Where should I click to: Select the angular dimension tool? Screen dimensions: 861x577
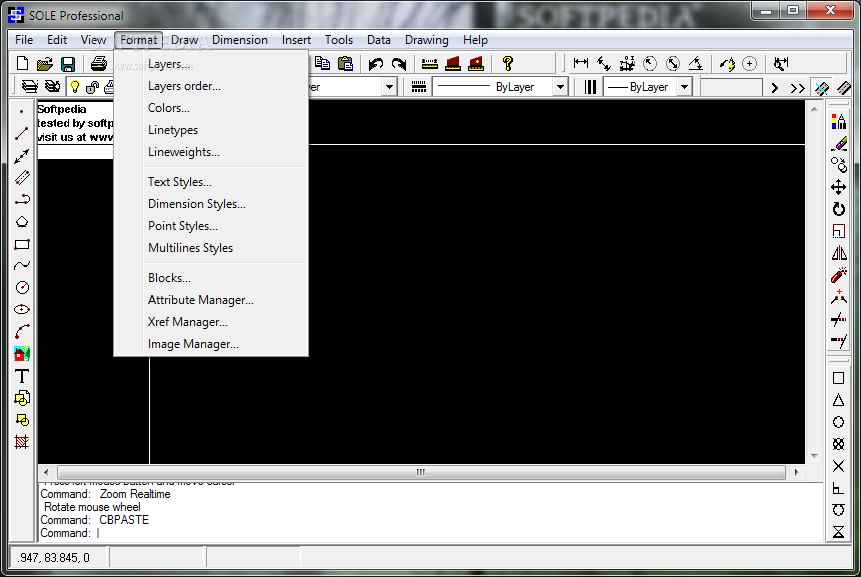tap(696, 64)
